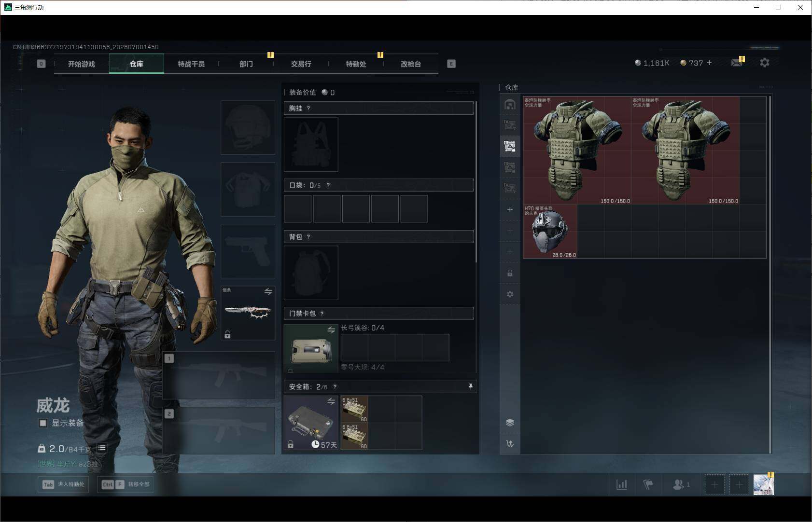The image size is (812, 522).
Task: Click the sort-and-transfer icon at sidebar bottom
Action: tap(510, 444)
